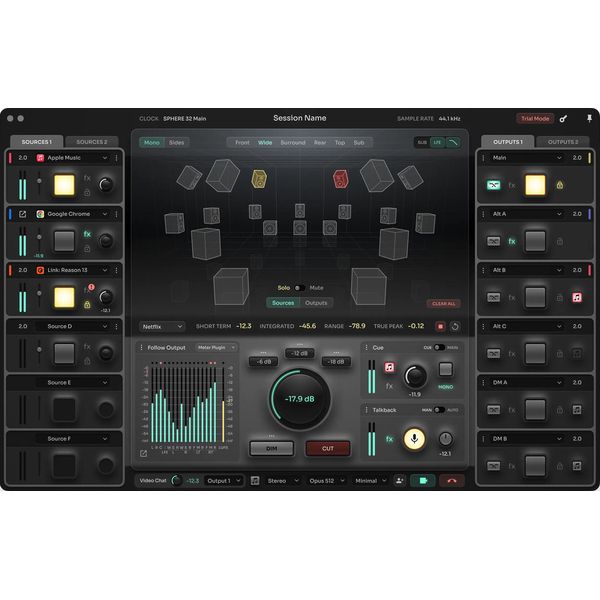The height and width of the screenshot is (600, 600).
Task: Expand the Meter Plugin dropdown
Action: [217, 347]
